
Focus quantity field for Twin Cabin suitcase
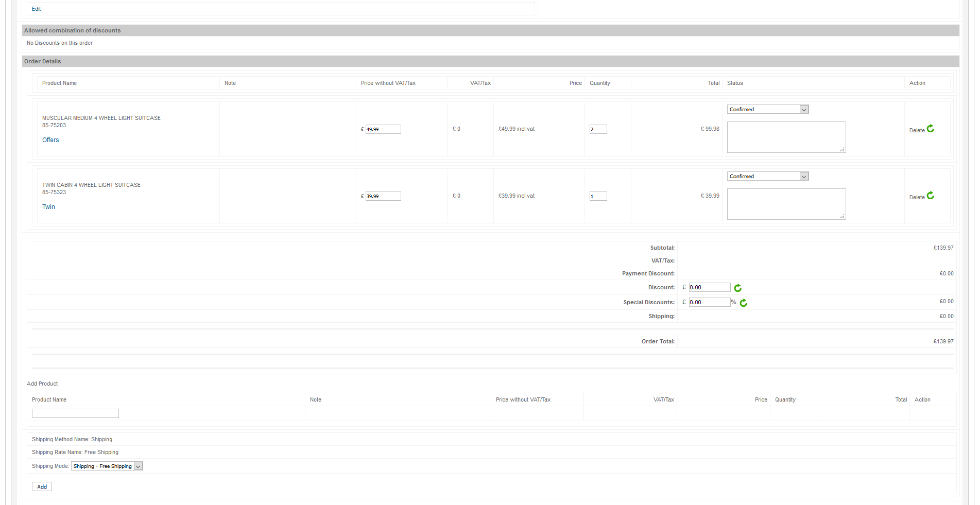[598, 196]
